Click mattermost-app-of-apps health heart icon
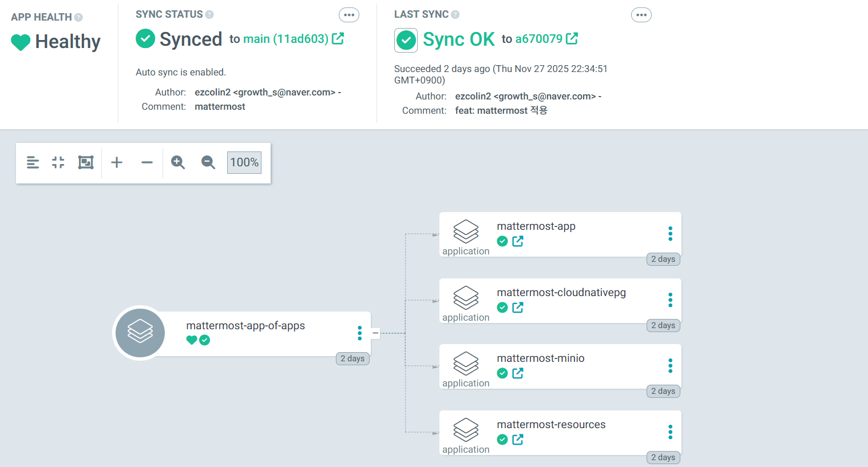 (192, 340)
